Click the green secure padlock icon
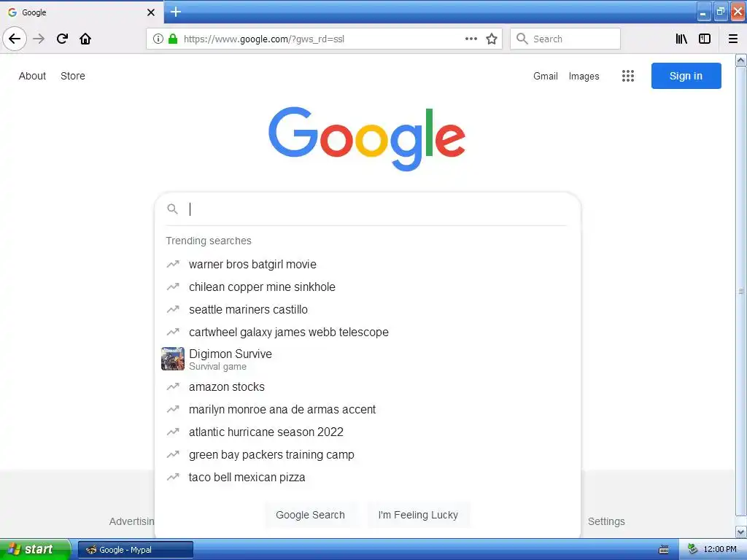Screen dimensions: 747x560 (173, 39)
